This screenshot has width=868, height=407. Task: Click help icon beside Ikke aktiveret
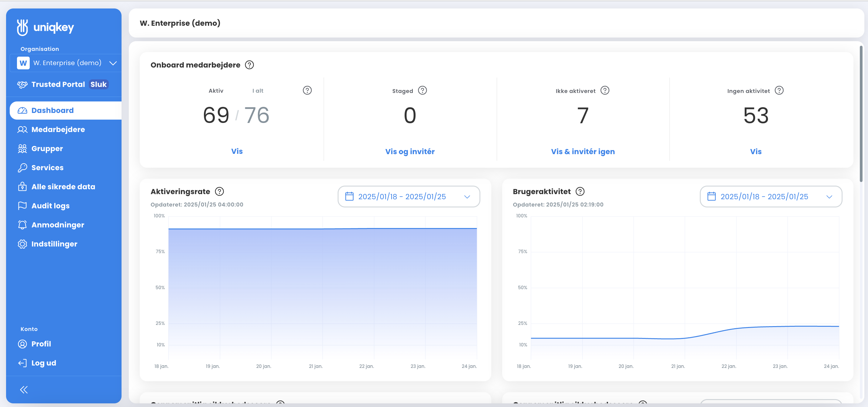605,91
